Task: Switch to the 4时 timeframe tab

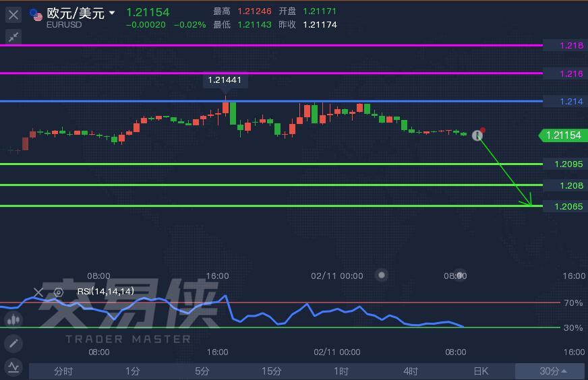Action: pos(411,371)
